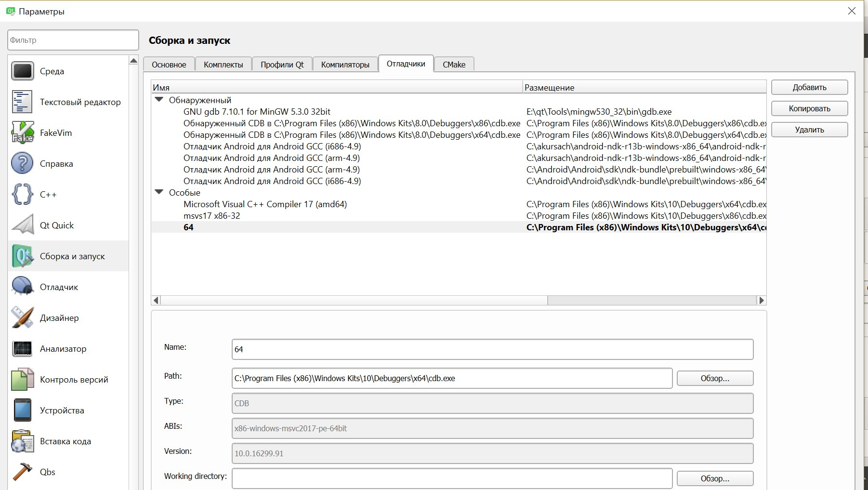This screenshot has height=490, width=868.
Task: Select Microsoft Visual C++ Compiler 17 (amd64)
Action: coord(265,204)
